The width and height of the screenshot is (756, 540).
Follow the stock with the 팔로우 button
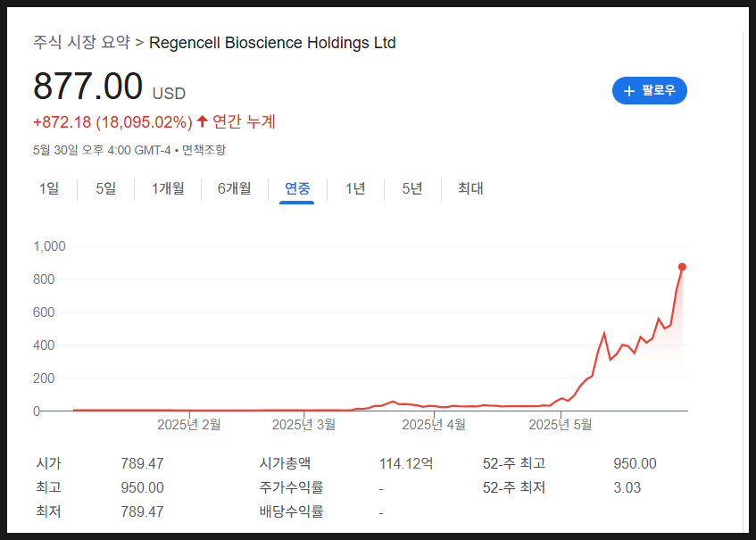click(650, 91)
